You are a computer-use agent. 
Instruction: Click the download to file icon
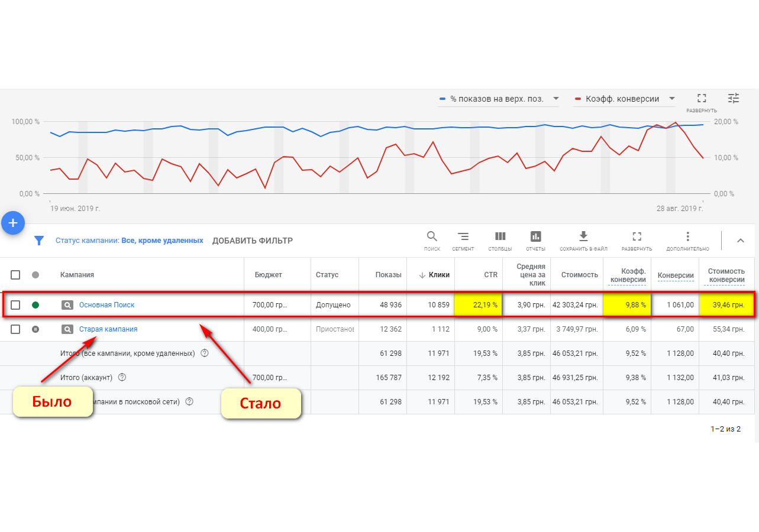coord(583,237)
